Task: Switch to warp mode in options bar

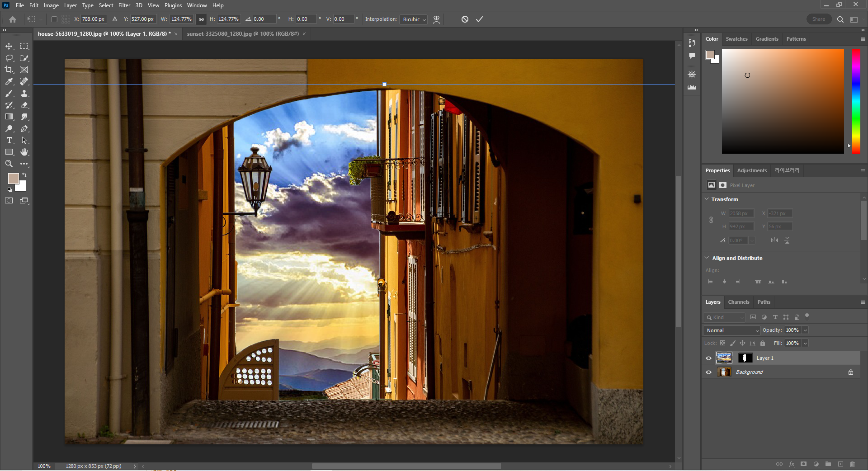Action: click(x=436, y=19)
